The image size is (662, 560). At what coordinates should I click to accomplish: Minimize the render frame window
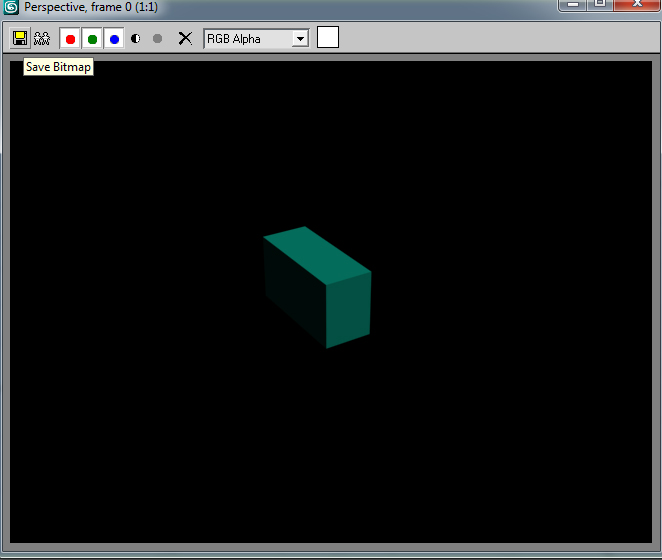(572, 4)
